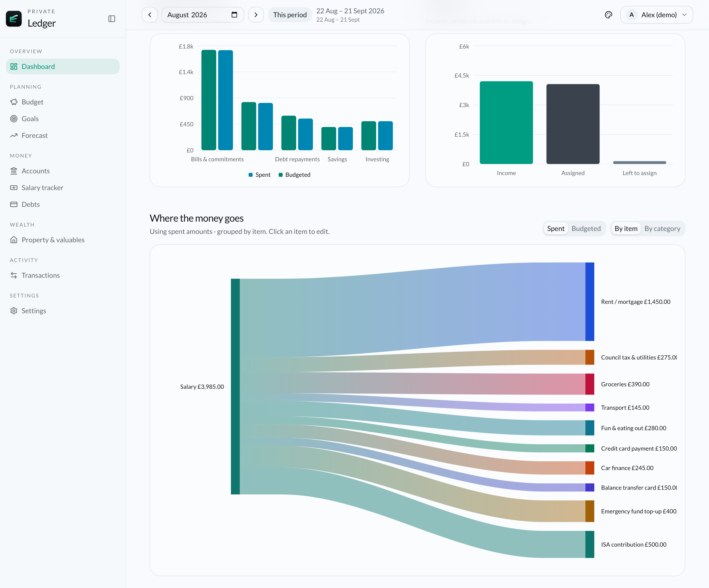
Task: Toggle the Budgeted legend series in bar chart
Action: pos(294,175)
